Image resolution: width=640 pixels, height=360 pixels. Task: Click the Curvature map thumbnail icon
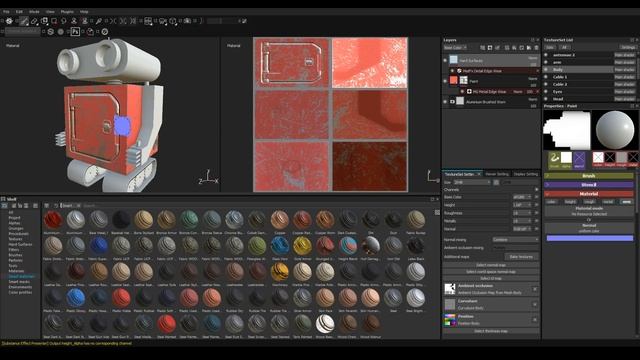pos(450,304)
